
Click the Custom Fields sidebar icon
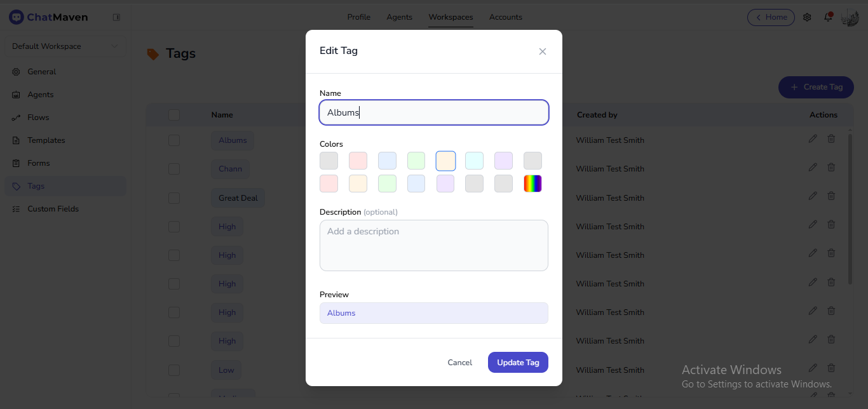point(15,208)
